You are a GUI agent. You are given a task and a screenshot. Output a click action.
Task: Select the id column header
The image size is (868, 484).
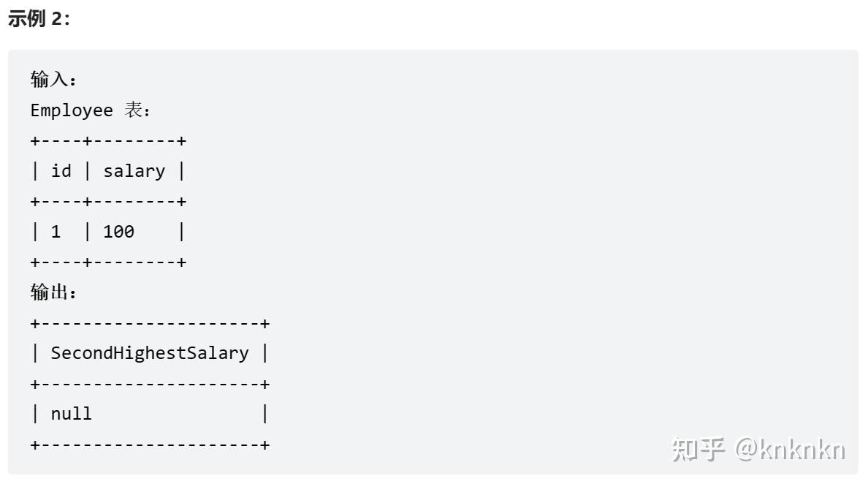61,171
